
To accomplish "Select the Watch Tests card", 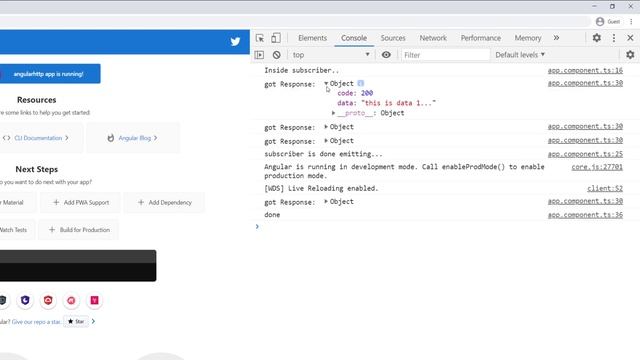I will [x=17, y=230].
